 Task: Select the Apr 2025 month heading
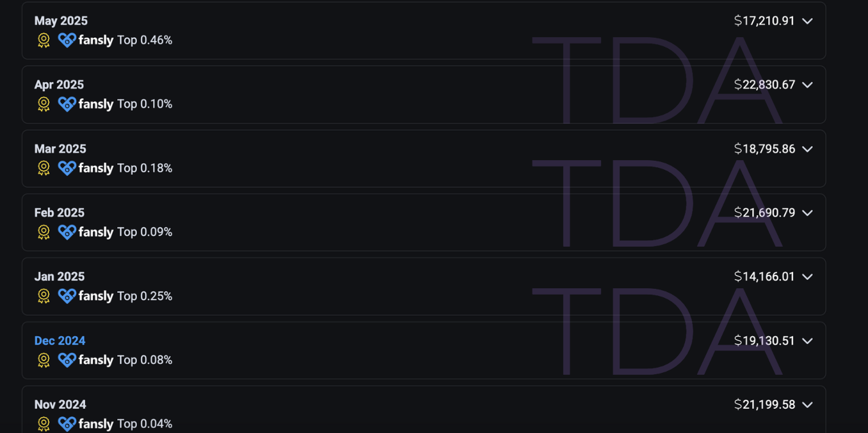59,85
